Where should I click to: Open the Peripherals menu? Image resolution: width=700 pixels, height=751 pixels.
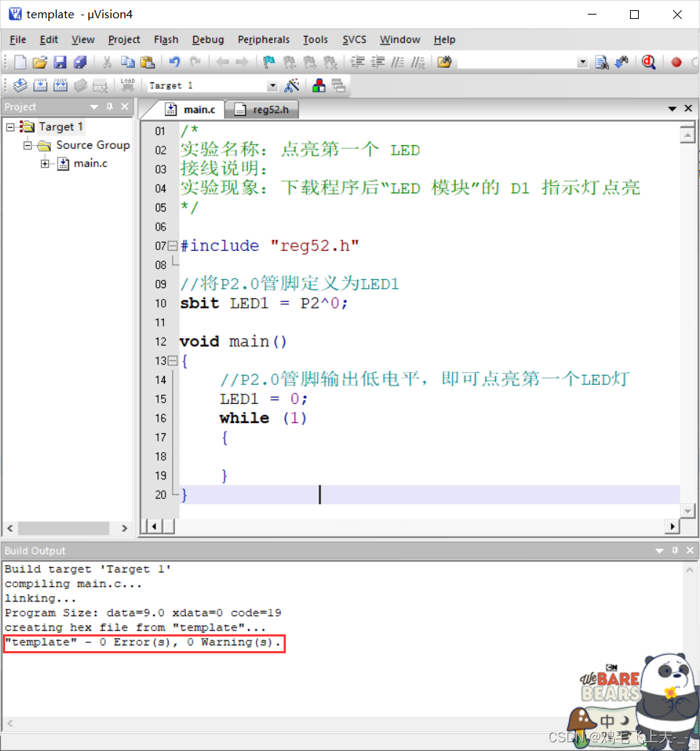click(x=263, y=40)
